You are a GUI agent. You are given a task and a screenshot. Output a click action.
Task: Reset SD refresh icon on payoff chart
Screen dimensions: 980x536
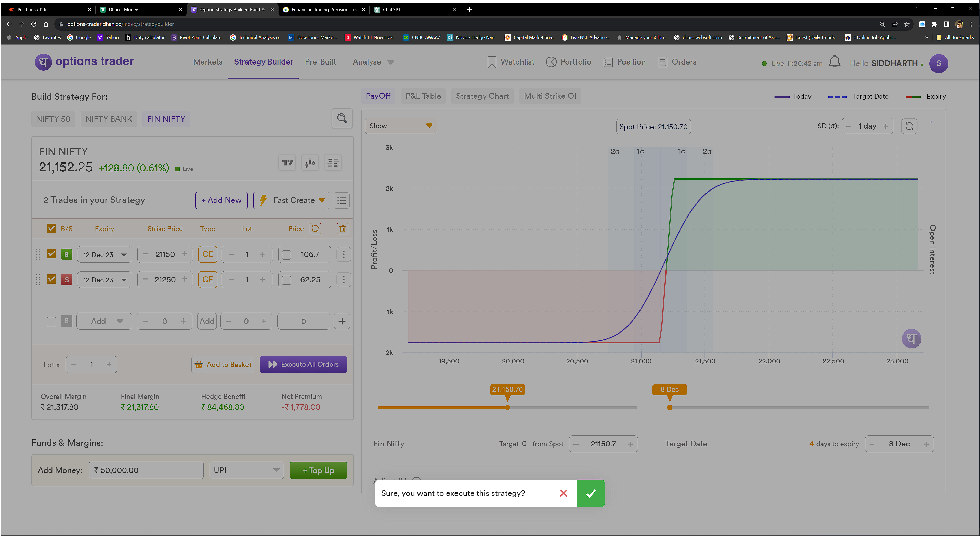[909, 126]
